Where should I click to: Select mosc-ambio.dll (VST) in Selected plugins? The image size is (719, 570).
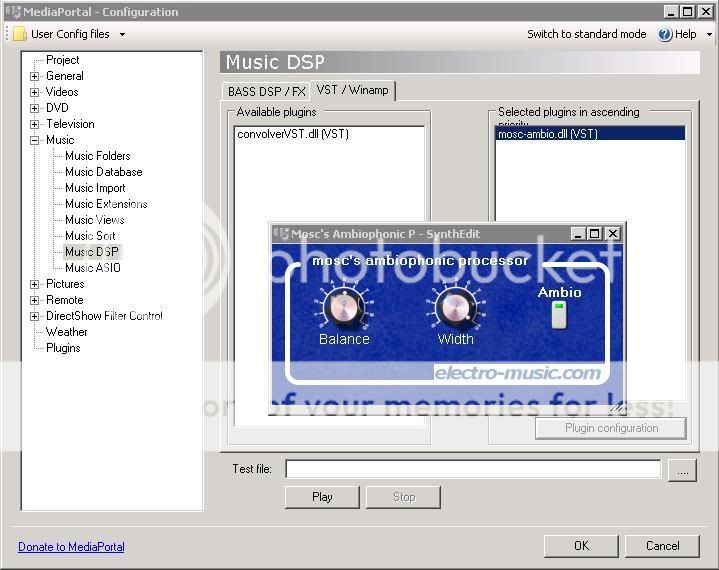point(590,134)
